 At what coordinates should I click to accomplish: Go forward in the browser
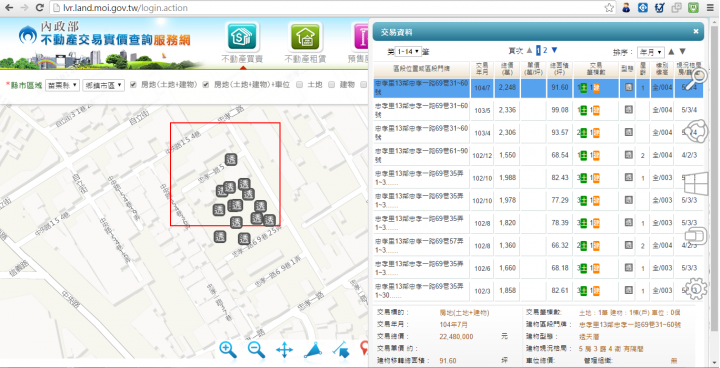(24, 8)
